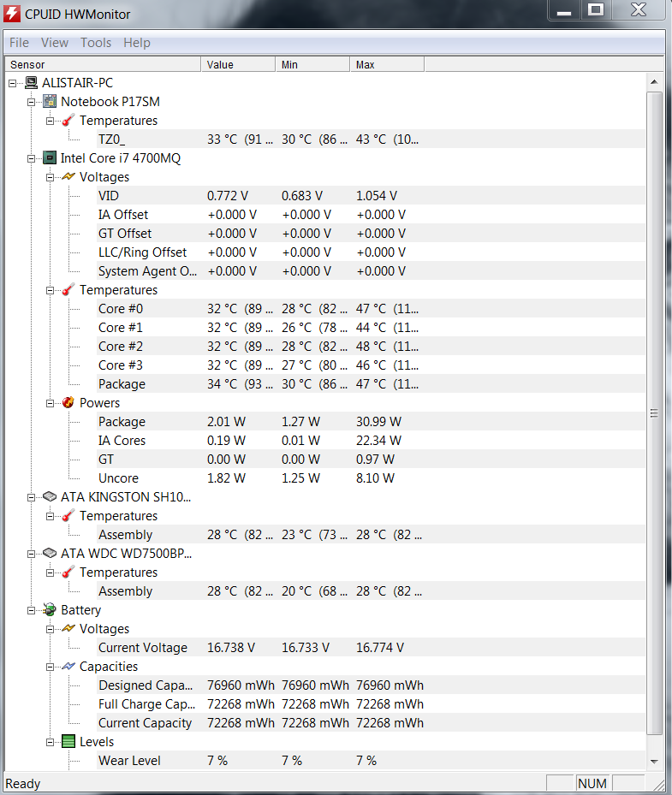Collapse the Intel Core i7 4700MQ node
Screen dimensions: 672x795
(31, 158)
